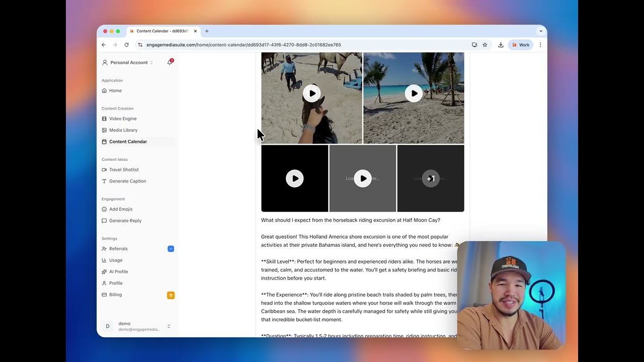Click the Travel Shotlist camera icon

104,170
